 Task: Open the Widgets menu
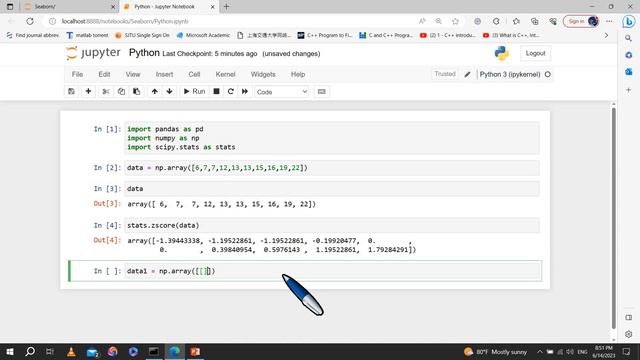click(x=263, y=74)
